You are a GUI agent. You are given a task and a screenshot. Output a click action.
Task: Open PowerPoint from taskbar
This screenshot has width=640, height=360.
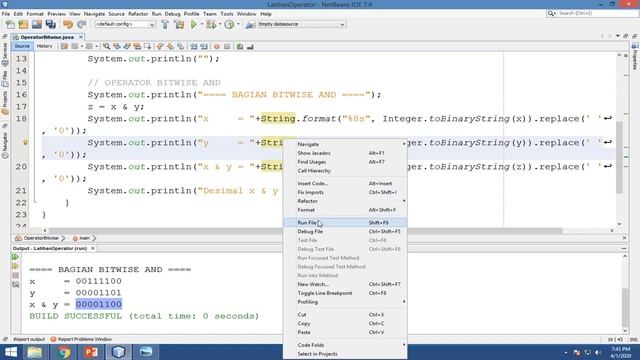(91, 352)
